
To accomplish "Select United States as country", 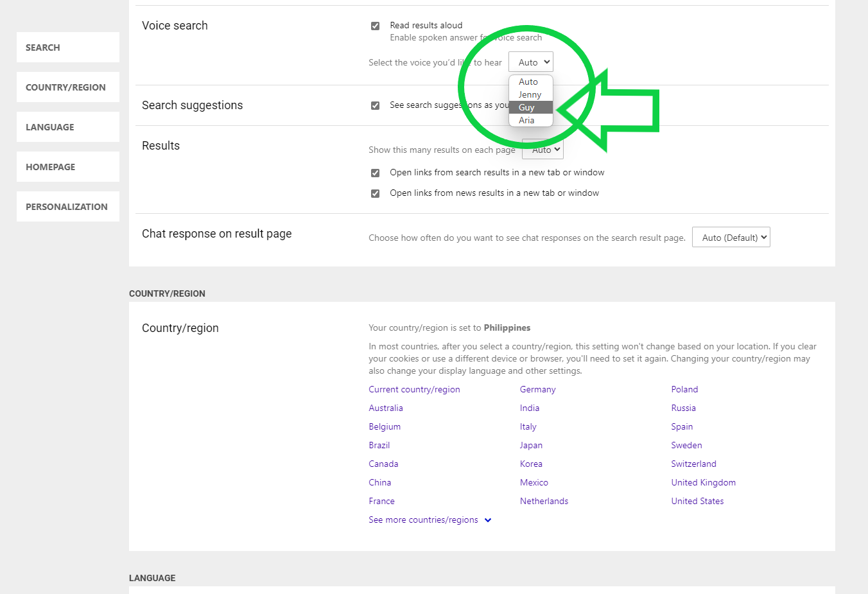I will 697,501.
